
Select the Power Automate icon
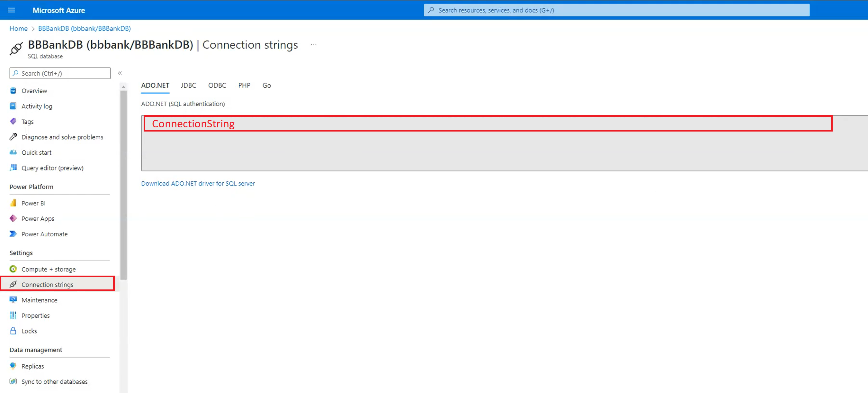tap(13, 234)
